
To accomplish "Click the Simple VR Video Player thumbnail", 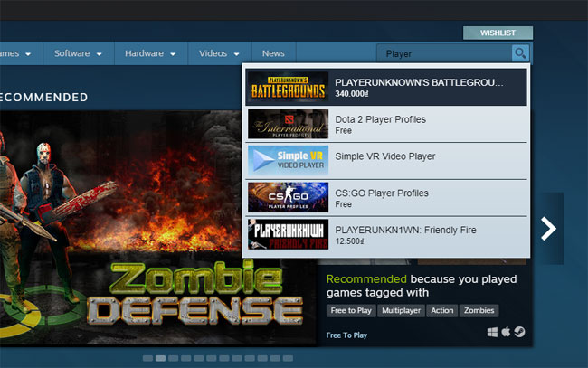I will [288, 160].
